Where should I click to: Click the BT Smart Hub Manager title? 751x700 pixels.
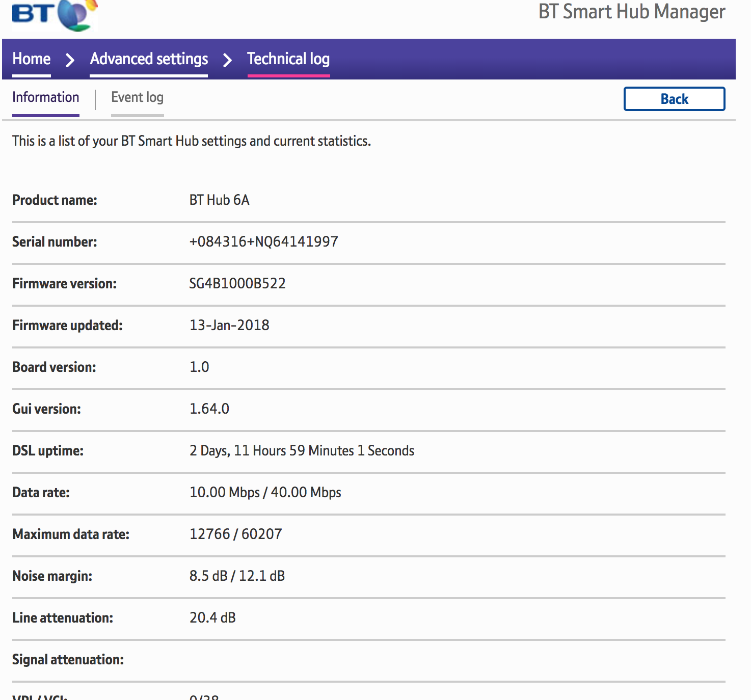tap(632, 12)
